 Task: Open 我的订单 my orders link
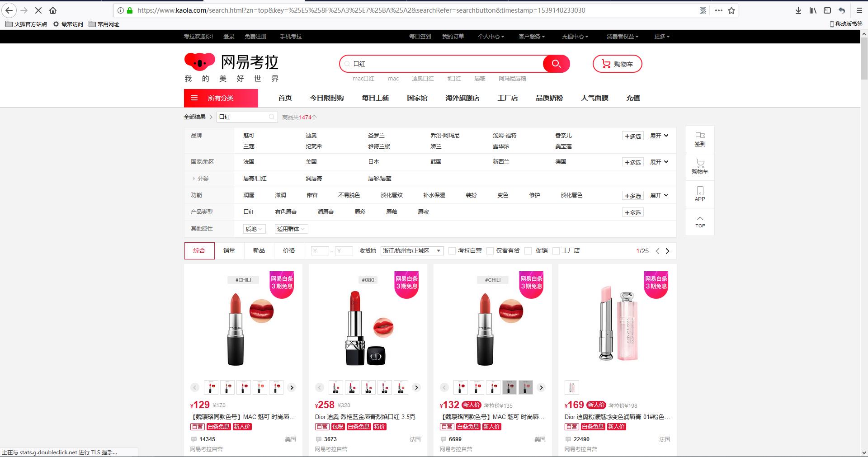click(x=453, y=37)
